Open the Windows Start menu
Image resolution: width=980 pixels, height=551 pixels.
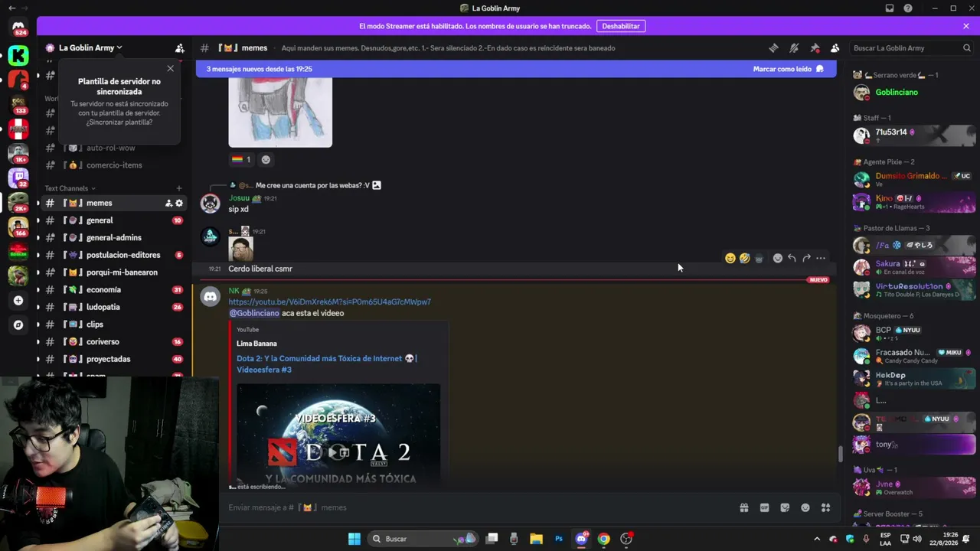[354, 539]
